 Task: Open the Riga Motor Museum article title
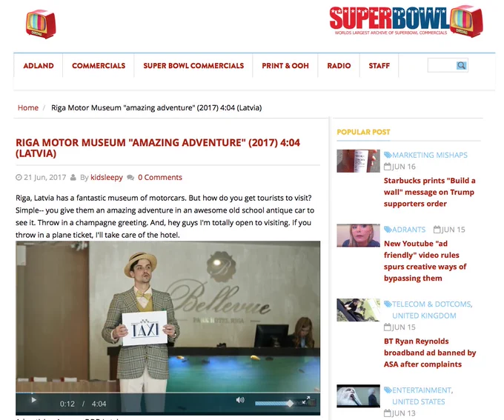[x=158, y=148]
